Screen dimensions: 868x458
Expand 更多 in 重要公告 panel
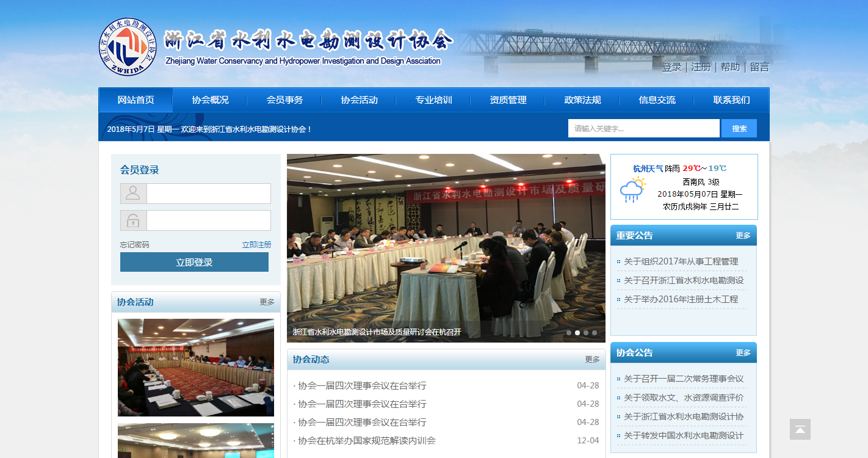pos(743,236)
